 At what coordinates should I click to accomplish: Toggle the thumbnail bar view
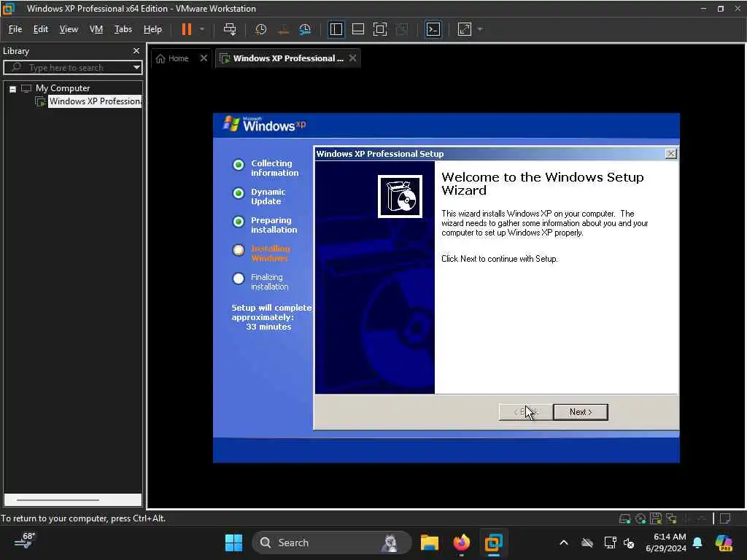[357, 29]
